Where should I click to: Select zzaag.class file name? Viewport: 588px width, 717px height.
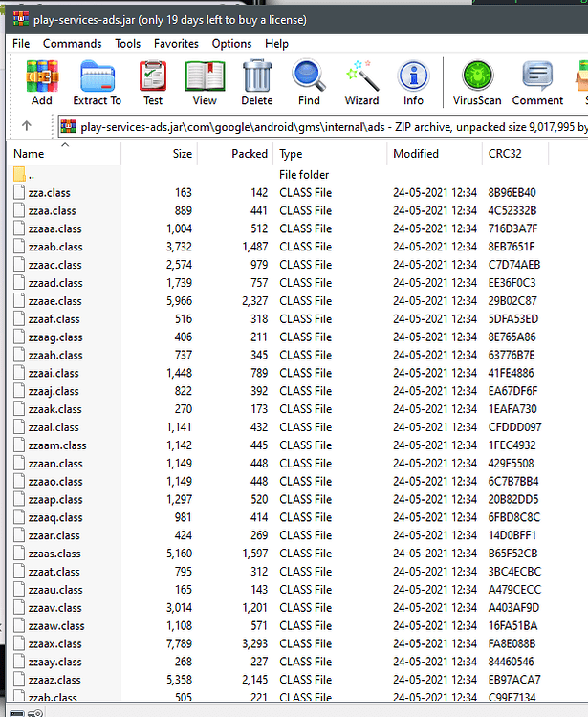(x=55, y=337)
